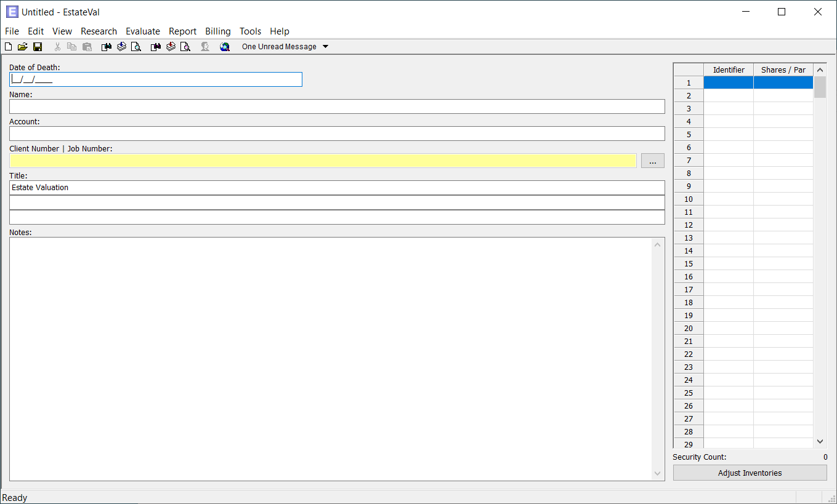This screenshot has height=504, width=837.
Task: Click Identifier cell in row 12
Action: pyautogui.click(x=729, y=225)
